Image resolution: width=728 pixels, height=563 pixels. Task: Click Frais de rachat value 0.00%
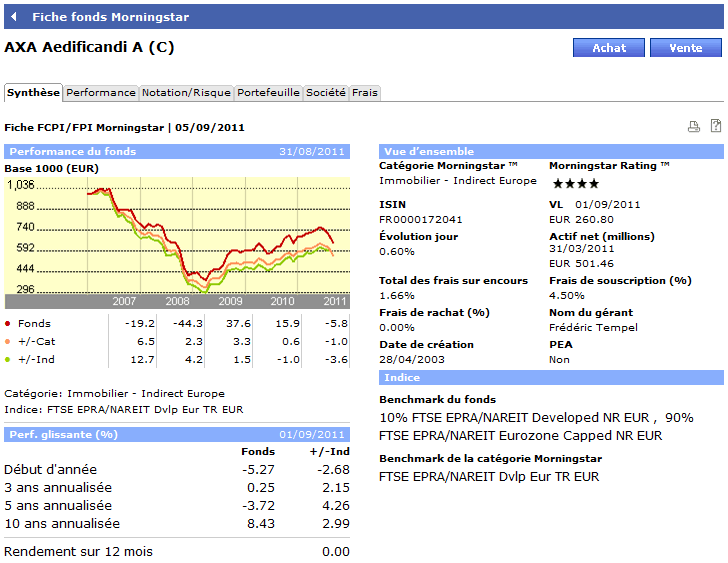[397, 328]
